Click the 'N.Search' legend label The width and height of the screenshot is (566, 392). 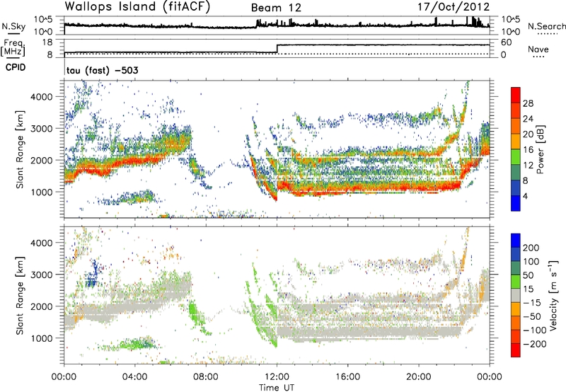point(546,26)
